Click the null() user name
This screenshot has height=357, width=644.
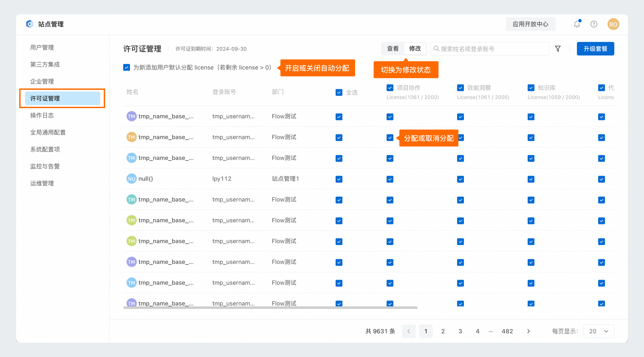146,179
